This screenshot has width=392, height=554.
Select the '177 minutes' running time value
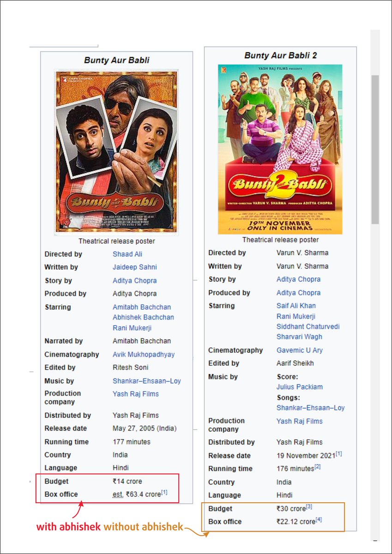click(x=132, y=442)
